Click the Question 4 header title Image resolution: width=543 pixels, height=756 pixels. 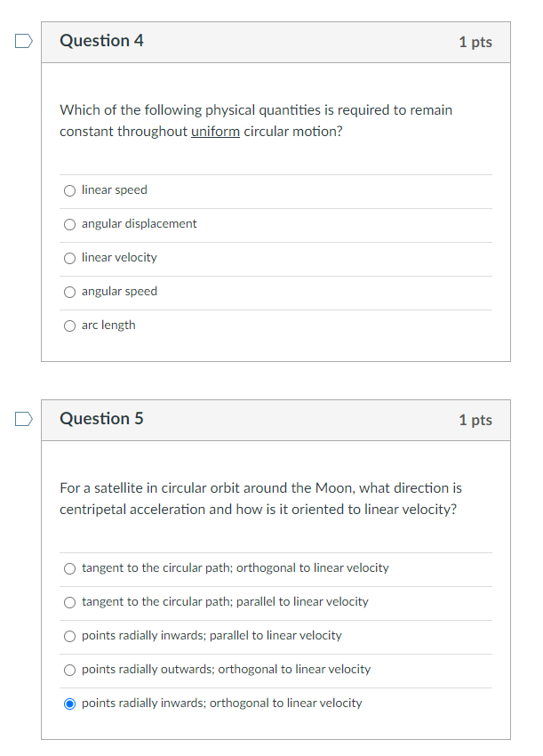coord(101,41)
